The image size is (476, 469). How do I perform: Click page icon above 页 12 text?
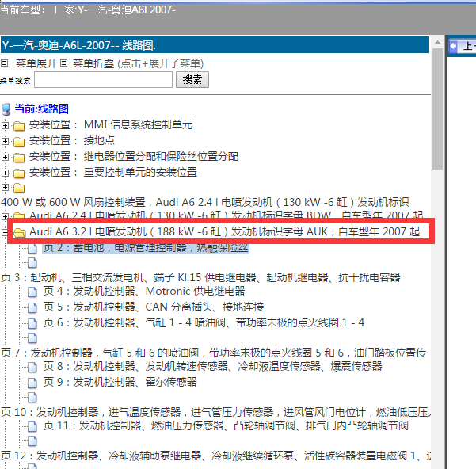pos(32,441)
